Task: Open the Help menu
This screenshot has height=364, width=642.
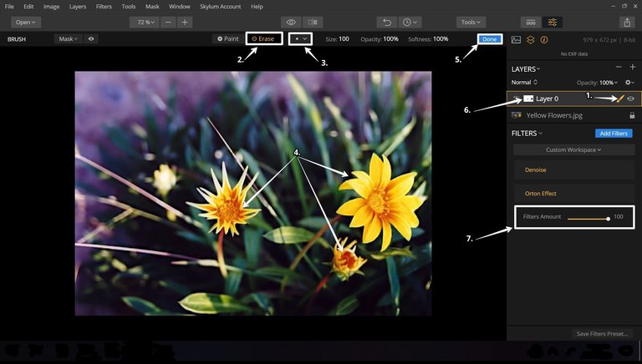Action: click(x=257, y=7)
